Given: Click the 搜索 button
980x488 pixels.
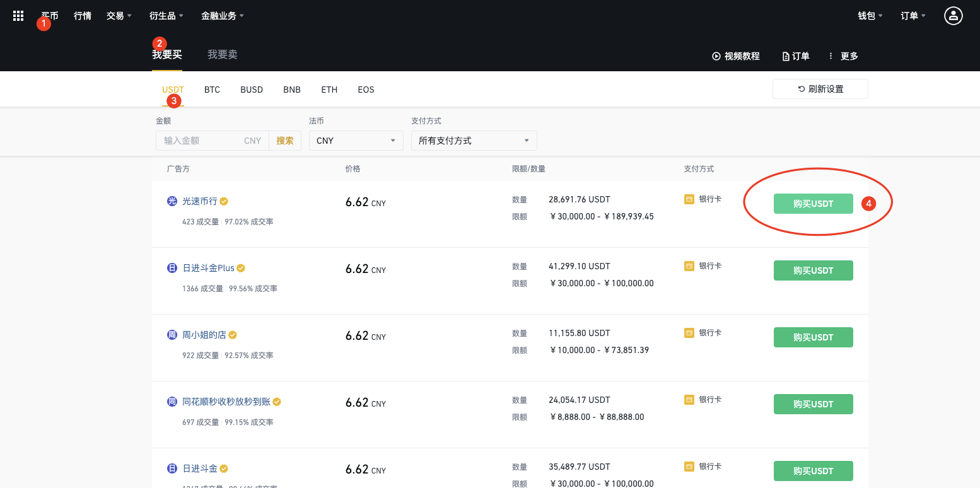Looking at the screenshot, I should (x=285, y=141).
